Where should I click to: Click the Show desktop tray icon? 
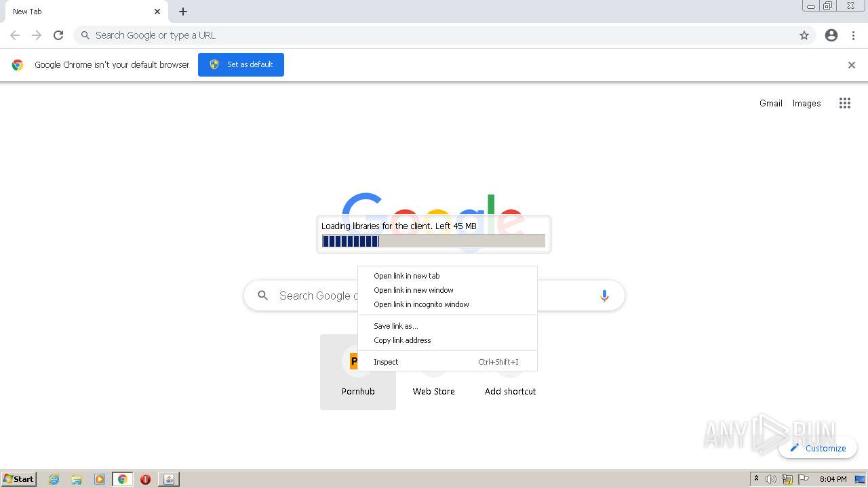click(861, 479)
